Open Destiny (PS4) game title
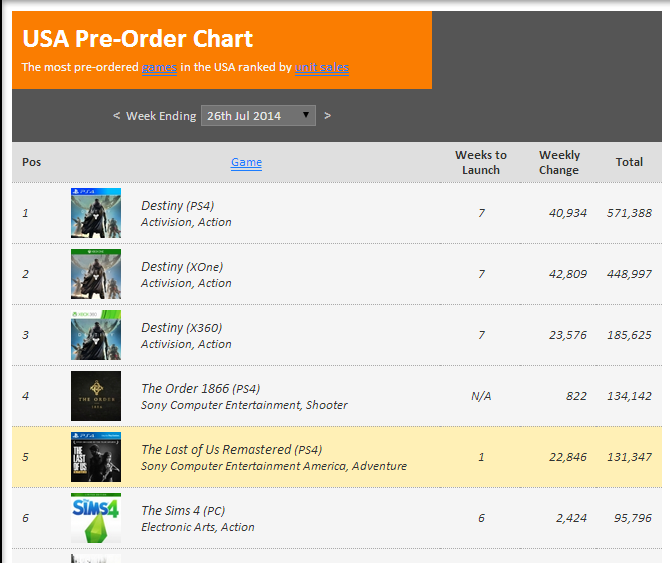The height and width of the screenshot is (563, 670). [177, 206]
